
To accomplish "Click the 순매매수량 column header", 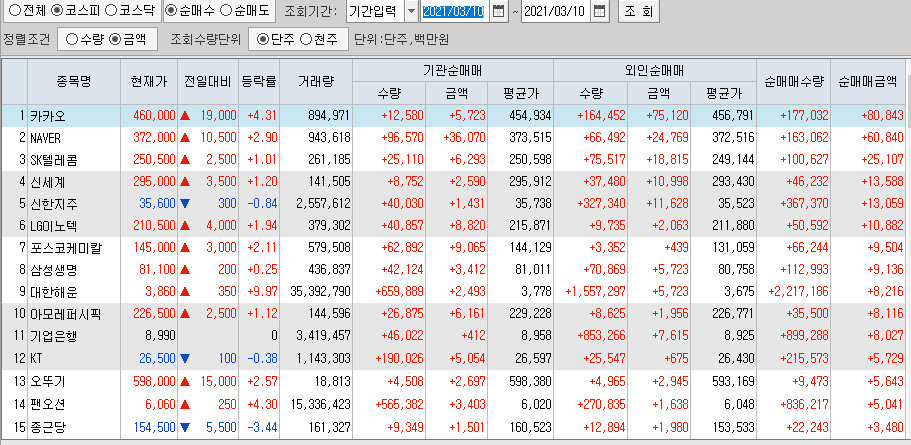I will tap(794, 82).
